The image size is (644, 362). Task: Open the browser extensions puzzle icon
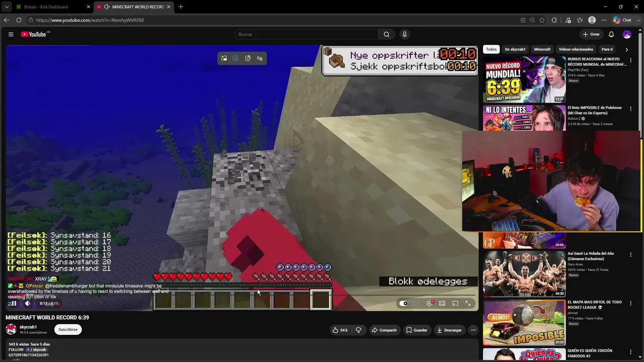click(x=554, y=20)
